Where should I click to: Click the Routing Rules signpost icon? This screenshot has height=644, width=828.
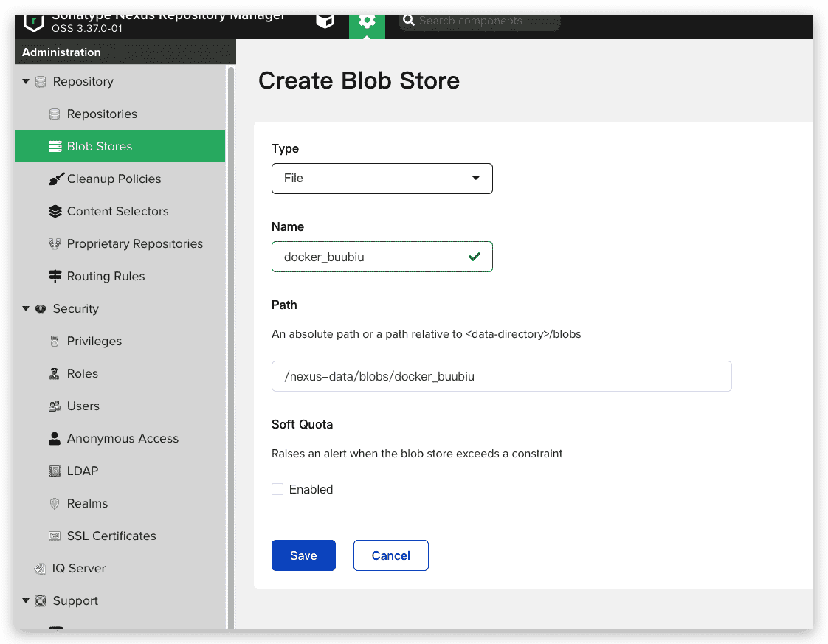pos(55,277)
